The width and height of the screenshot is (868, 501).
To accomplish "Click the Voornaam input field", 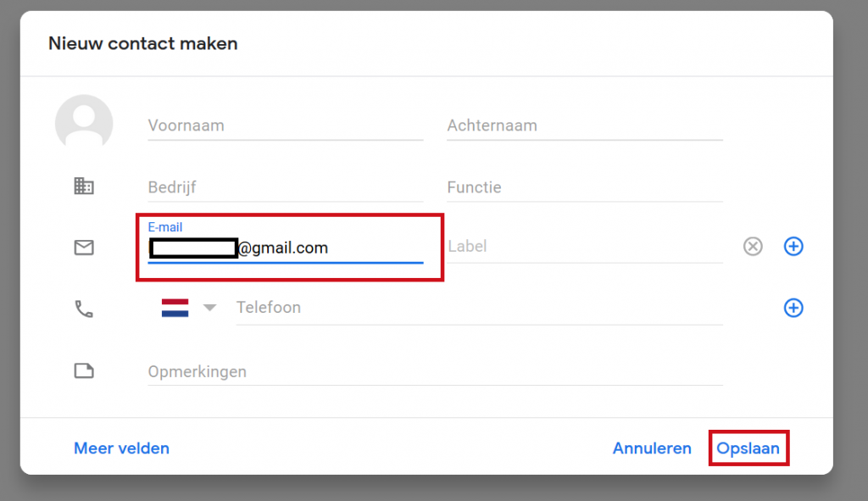I will [x=285, y=125].
